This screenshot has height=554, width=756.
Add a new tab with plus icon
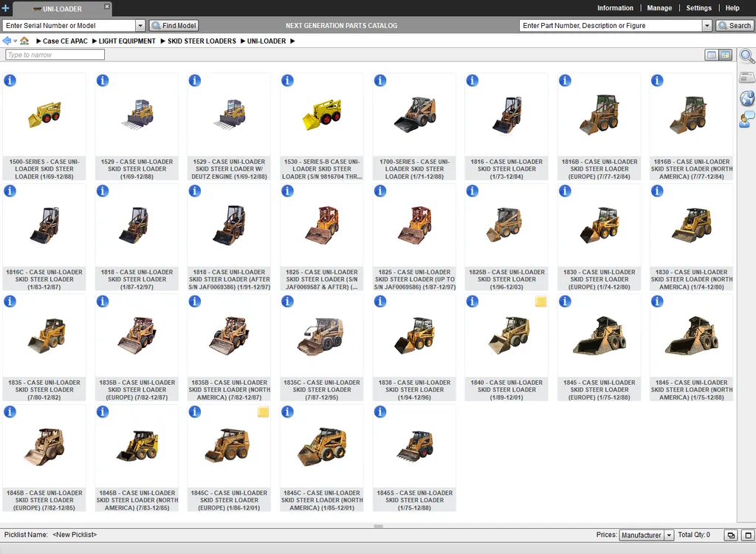5,8
